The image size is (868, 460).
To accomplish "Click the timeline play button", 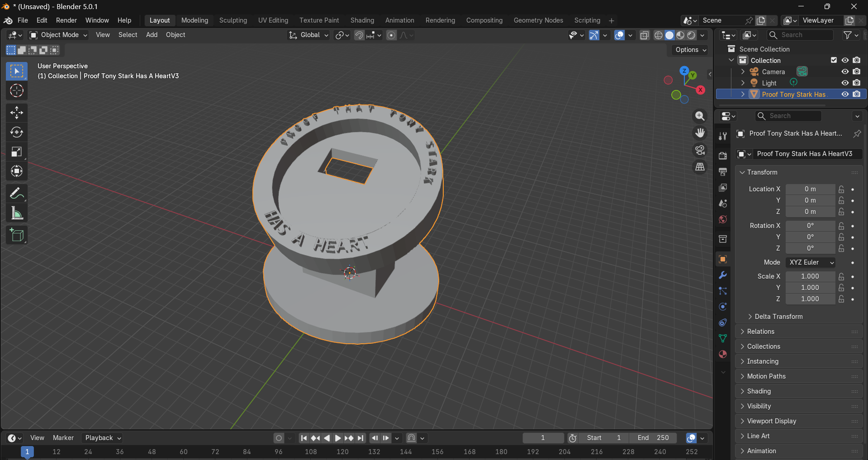I will coord(338,438).
